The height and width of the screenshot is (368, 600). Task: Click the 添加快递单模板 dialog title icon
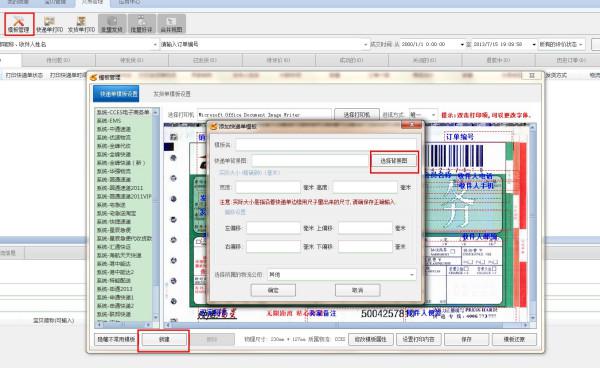click(x=214, y=126)
